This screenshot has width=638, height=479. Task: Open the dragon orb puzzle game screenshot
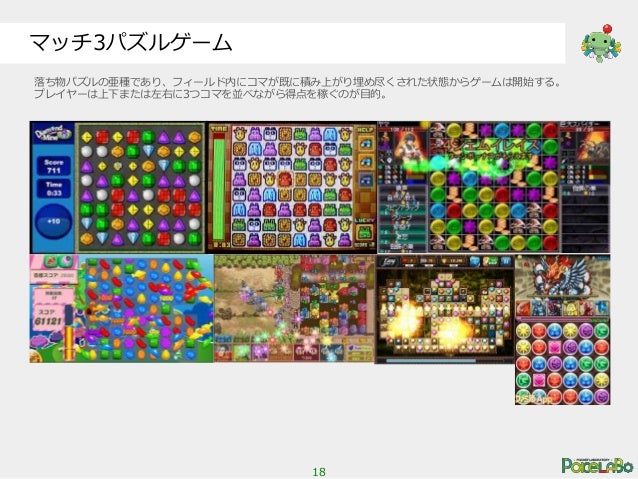pos(562,330)
